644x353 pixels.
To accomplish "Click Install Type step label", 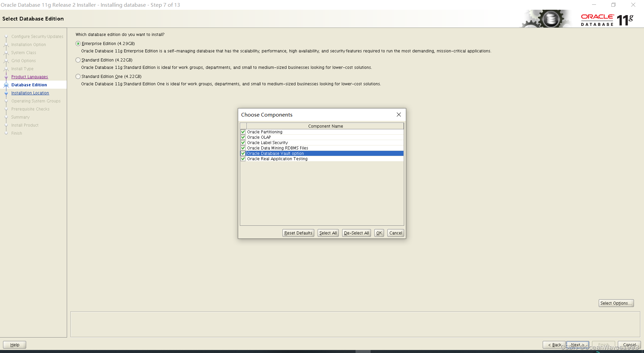I will tap(22, 69).
